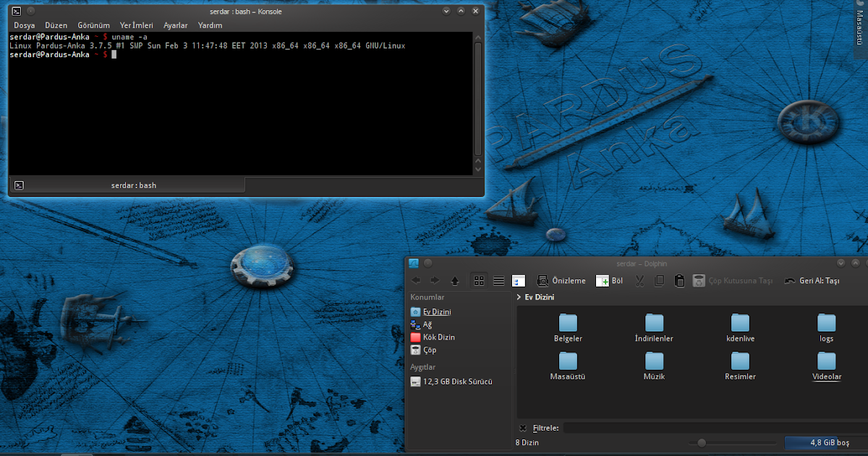Image resolution: width=868 pixels, height=456 pixels.
Task: Open the Konsole titlebar drop-down arrow
Action: pos(446,11)
